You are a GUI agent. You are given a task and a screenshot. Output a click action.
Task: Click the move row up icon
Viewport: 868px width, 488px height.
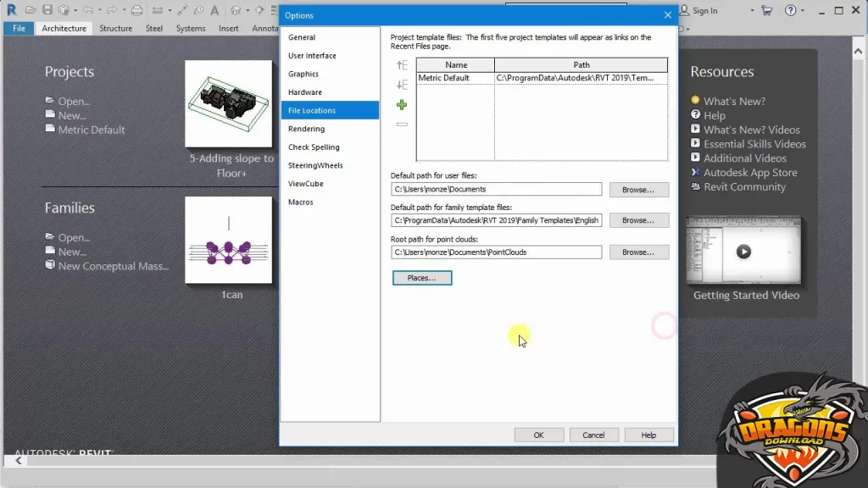pyautogui.click(x=402, y=65)
